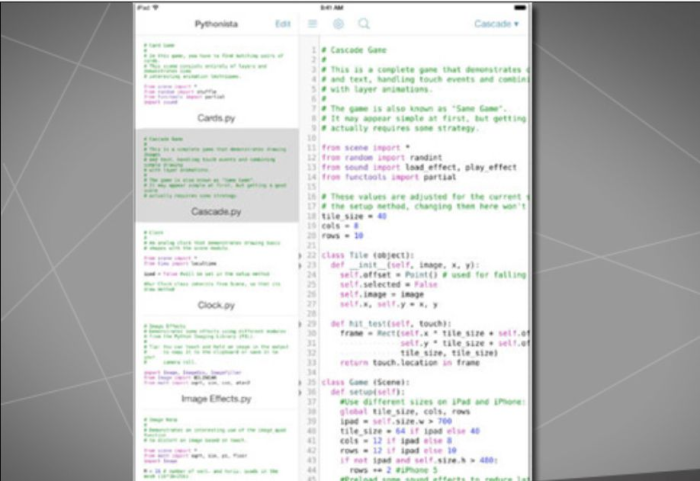
Task: Tap the hamburger menu icon in the toolbar
Action: pyautogui.click(x=312, y=24)
